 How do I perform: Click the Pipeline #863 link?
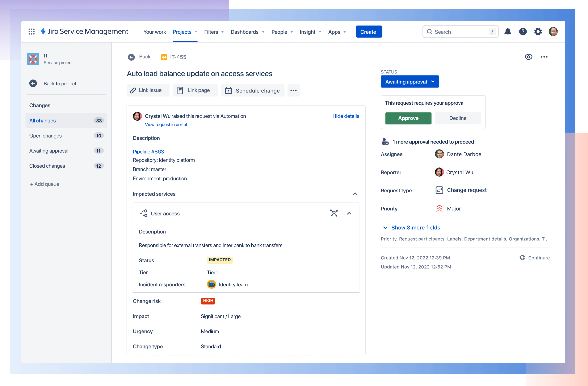click(148, 151)
